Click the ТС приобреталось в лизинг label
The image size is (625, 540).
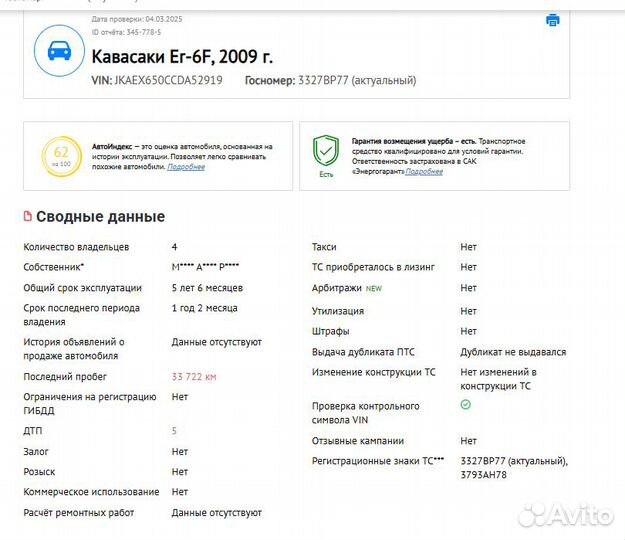click(373, 267)
